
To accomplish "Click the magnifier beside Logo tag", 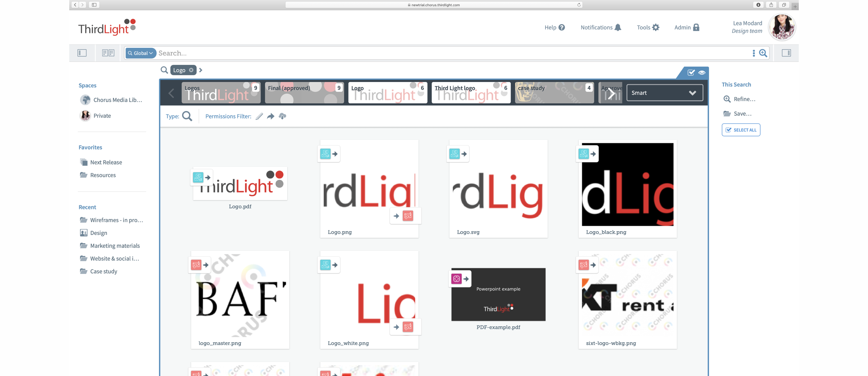I will click(x=164, y=70).
